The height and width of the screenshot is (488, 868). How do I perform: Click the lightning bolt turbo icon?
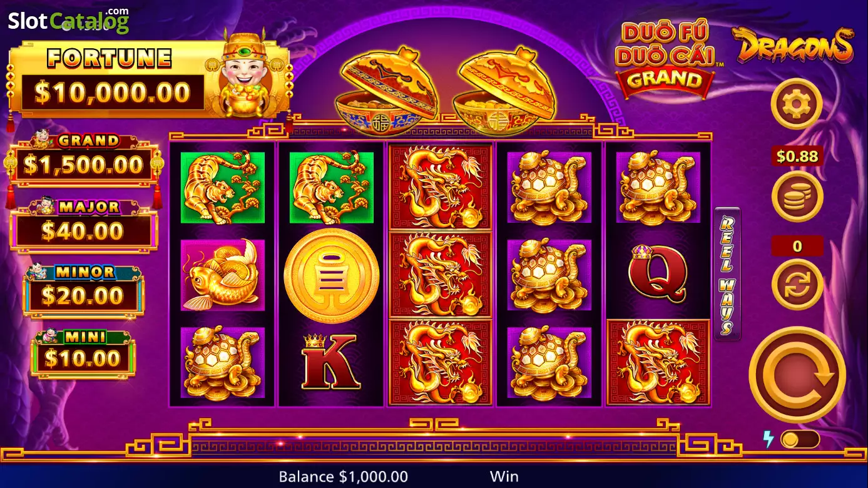click(768, 439)
